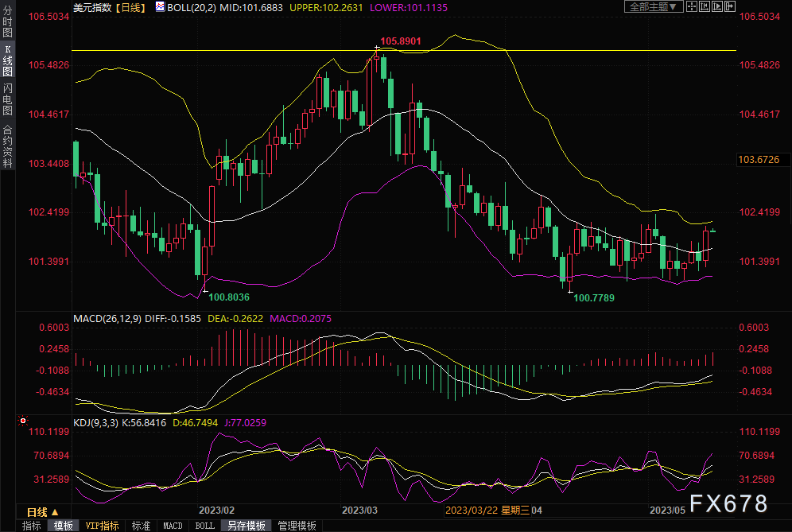Switch to the BOLL template button
The height and width of the screenshot is (532, 792).
(204, 526)
